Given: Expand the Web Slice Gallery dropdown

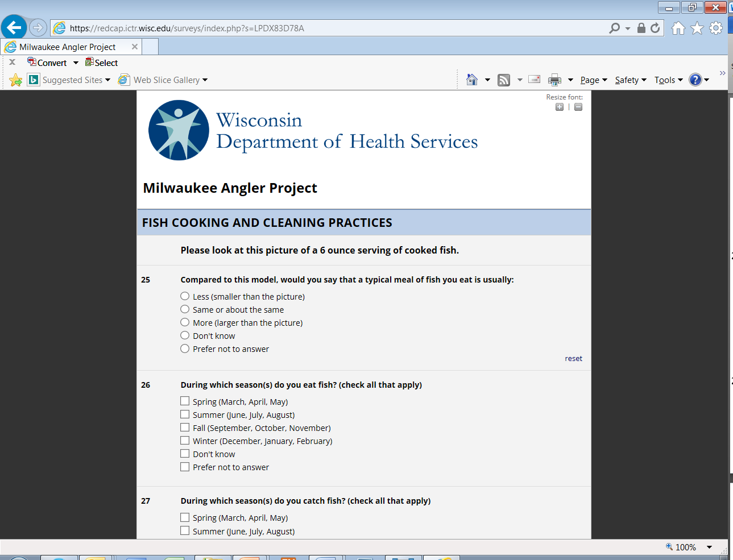Looking at the screenshot, I should tap(205, 80).
